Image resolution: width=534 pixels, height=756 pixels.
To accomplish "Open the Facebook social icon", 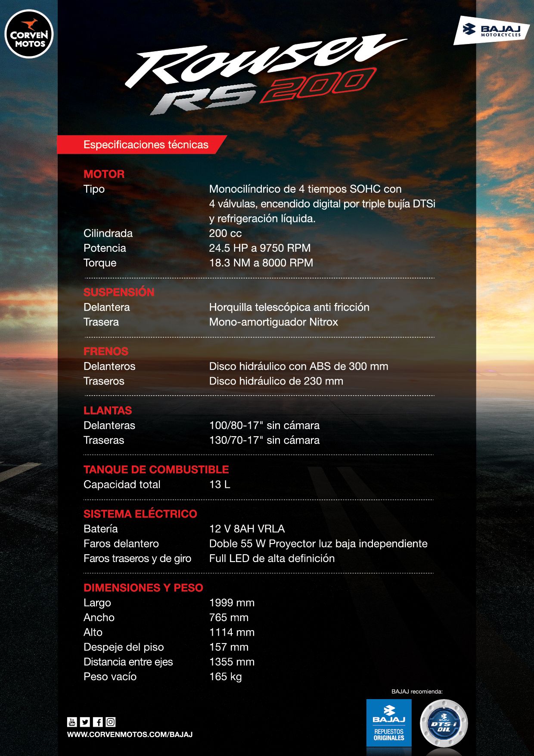I will [98, 722].
